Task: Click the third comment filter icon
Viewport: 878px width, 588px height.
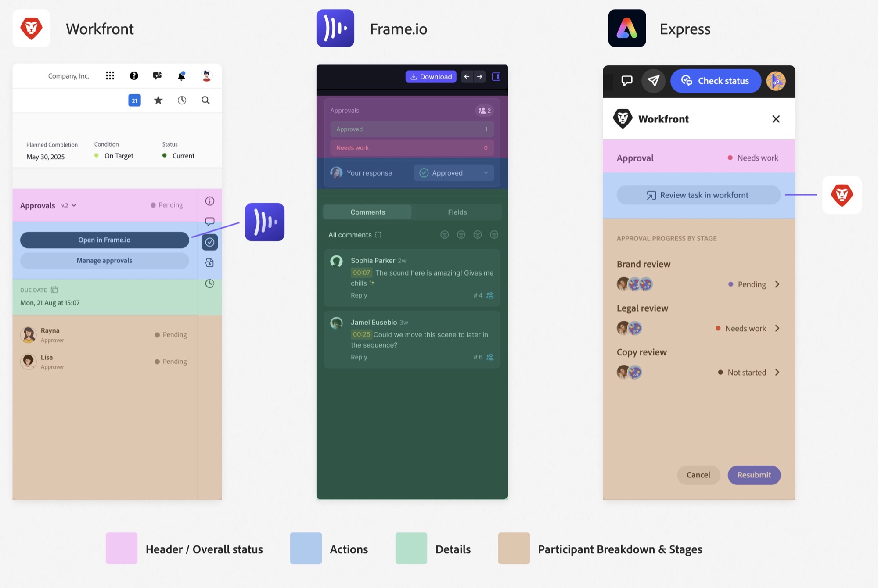Action: 478,235
